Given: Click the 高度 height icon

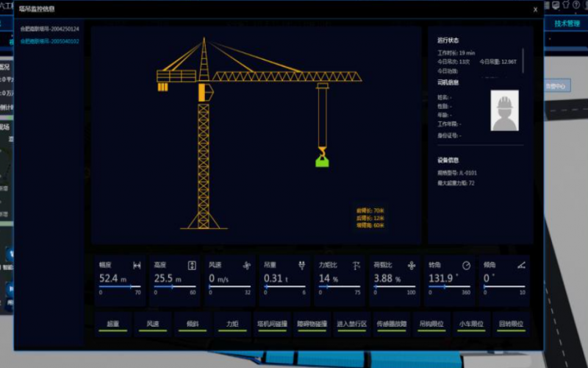Looking at the screenshot, I should click(192, 265).
